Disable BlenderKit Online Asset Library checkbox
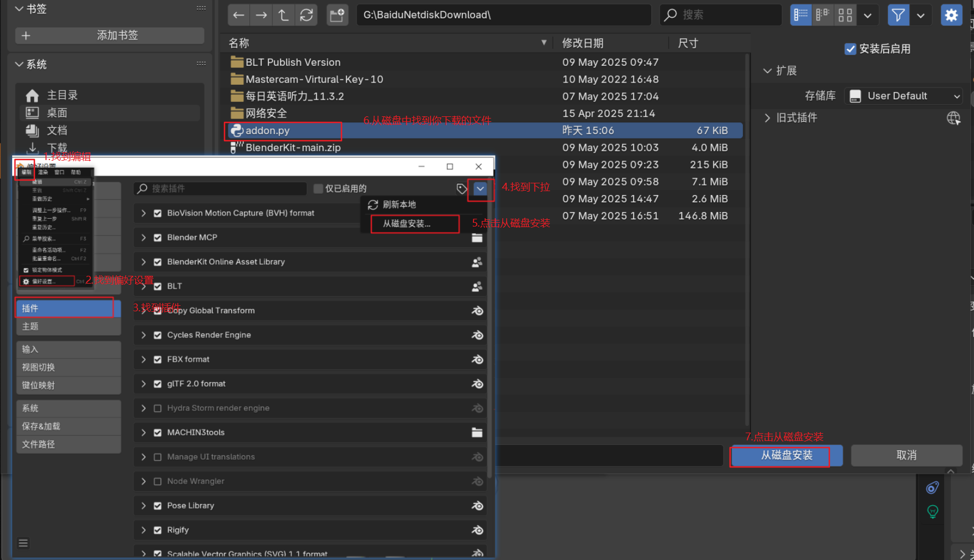This screenshot has height=560, width=974. (x=157, y=262)
